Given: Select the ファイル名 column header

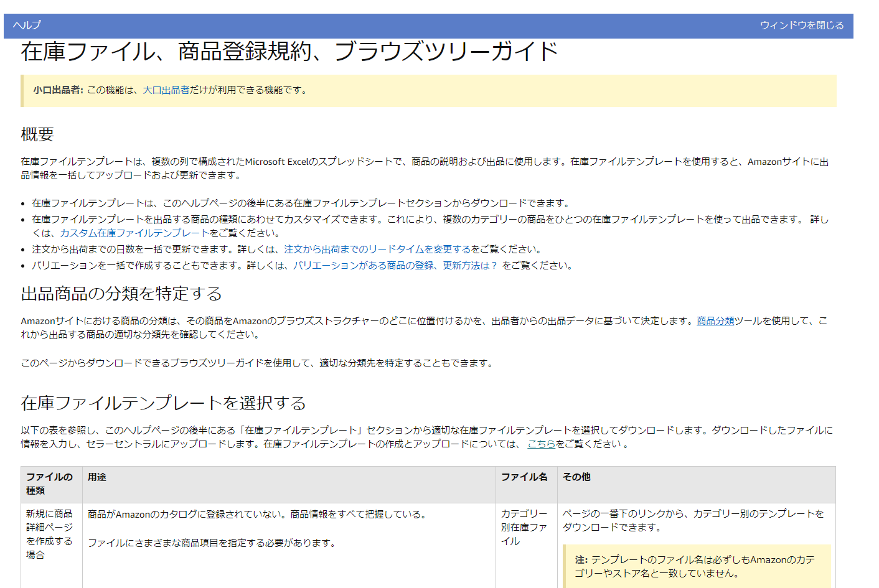Looking at the screenshot, I should 524,477.
